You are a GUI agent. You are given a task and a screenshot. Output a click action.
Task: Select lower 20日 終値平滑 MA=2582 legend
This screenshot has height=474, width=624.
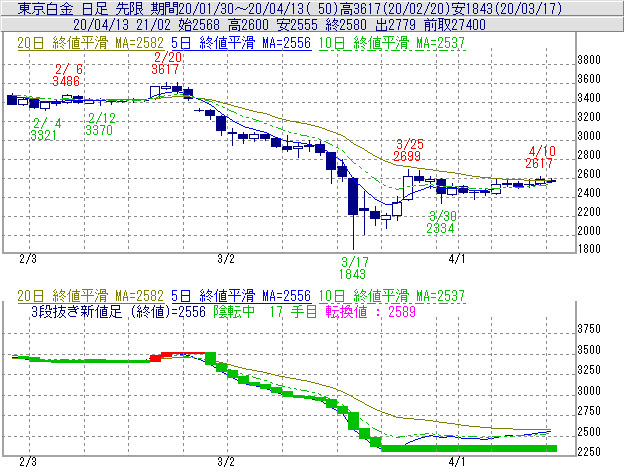[90, 296]
